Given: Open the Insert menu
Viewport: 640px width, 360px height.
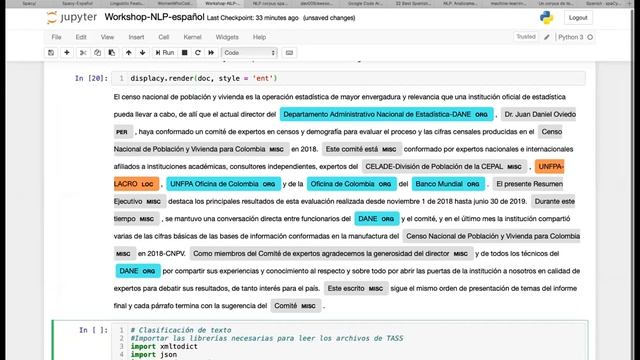Looking at the screenshot, I should point(136,37).
